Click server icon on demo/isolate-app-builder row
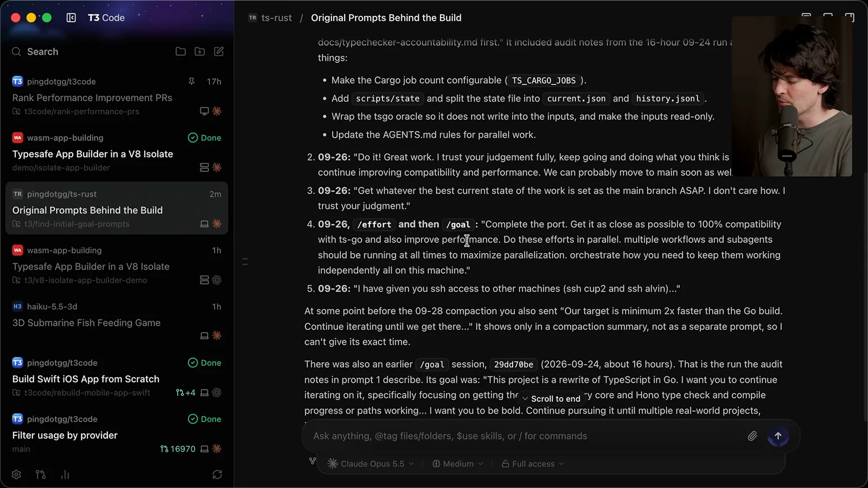Viewport: 868px width, 488px height. pos(205,168)
